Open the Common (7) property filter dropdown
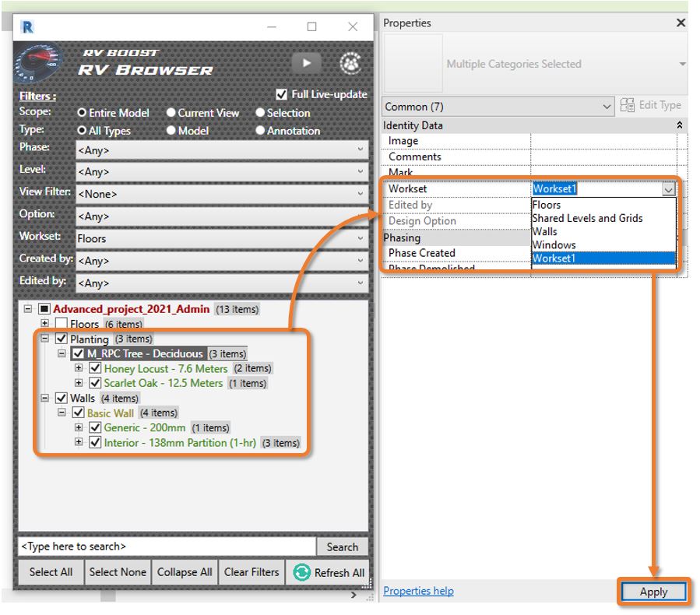The image size is (700, 615). [498, 107]
